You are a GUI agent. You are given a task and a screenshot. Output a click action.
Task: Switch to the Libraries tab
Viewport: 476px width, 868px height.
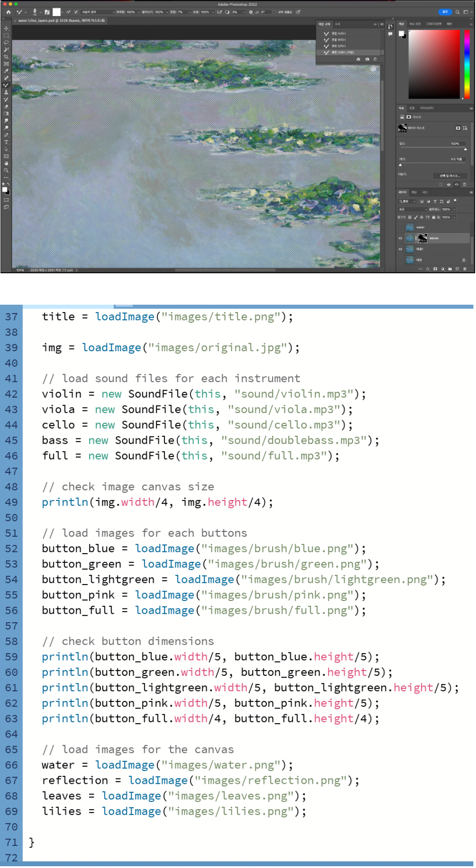click(x=427, y=108)
